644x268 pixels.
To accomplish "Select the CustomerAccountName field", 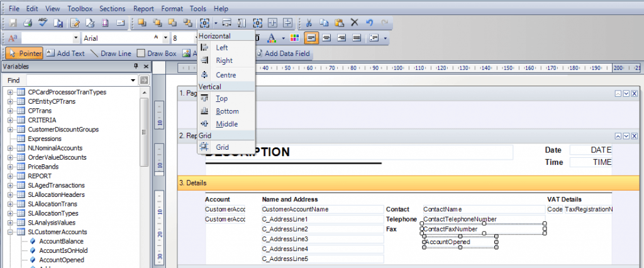I will click(x=323, y=209).
